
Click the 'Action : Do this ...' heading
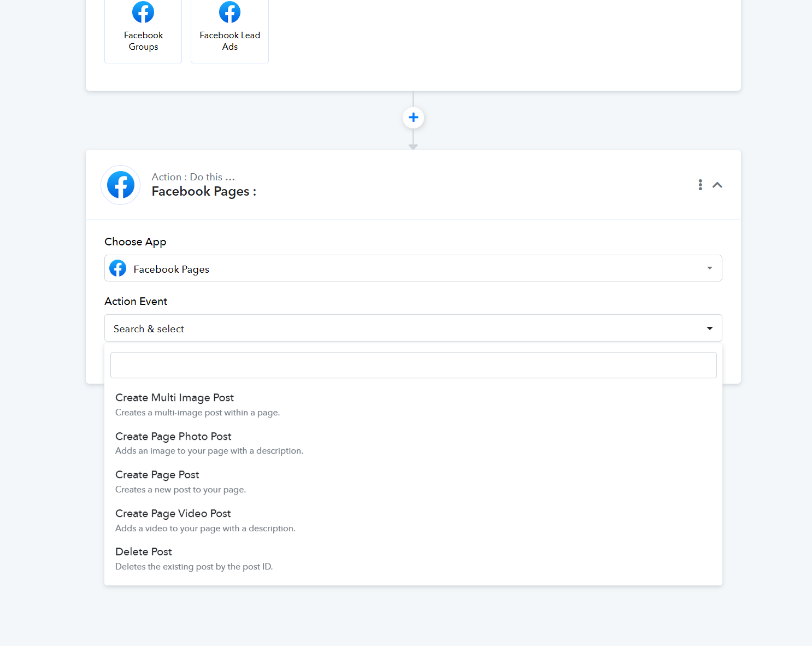click(193, 177)
